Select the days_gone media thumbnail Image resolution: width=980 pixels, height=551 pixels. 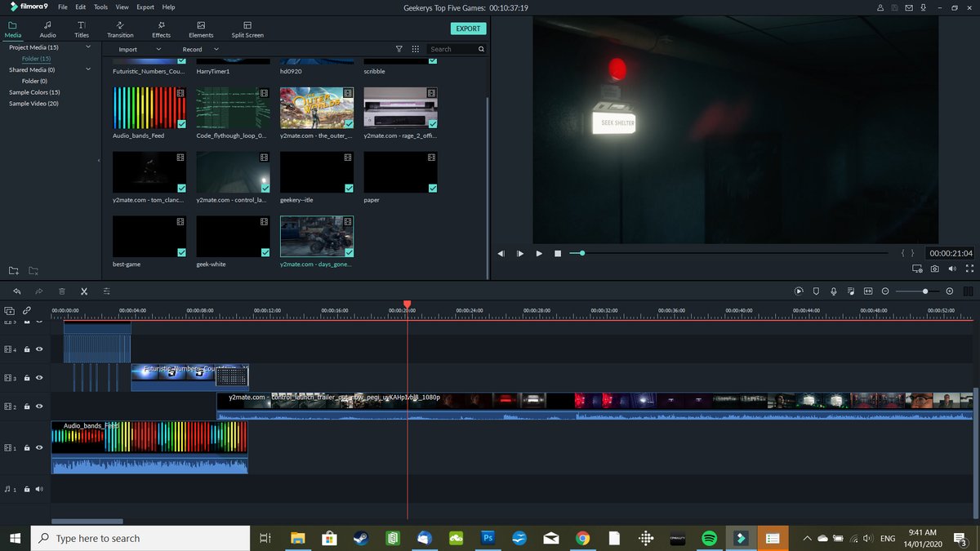(317, 237)
